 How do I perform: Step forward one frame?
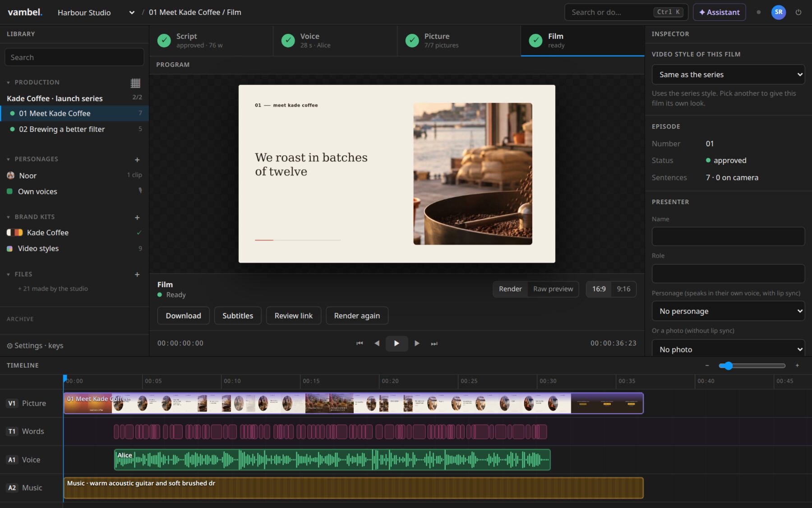[x=417, y=343]
